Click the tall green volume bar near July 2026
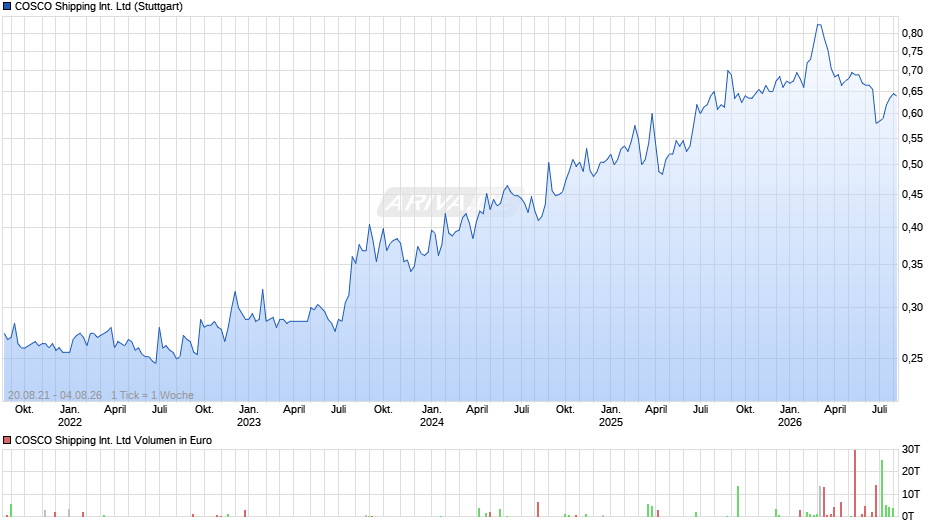 [x=882, y=488]
